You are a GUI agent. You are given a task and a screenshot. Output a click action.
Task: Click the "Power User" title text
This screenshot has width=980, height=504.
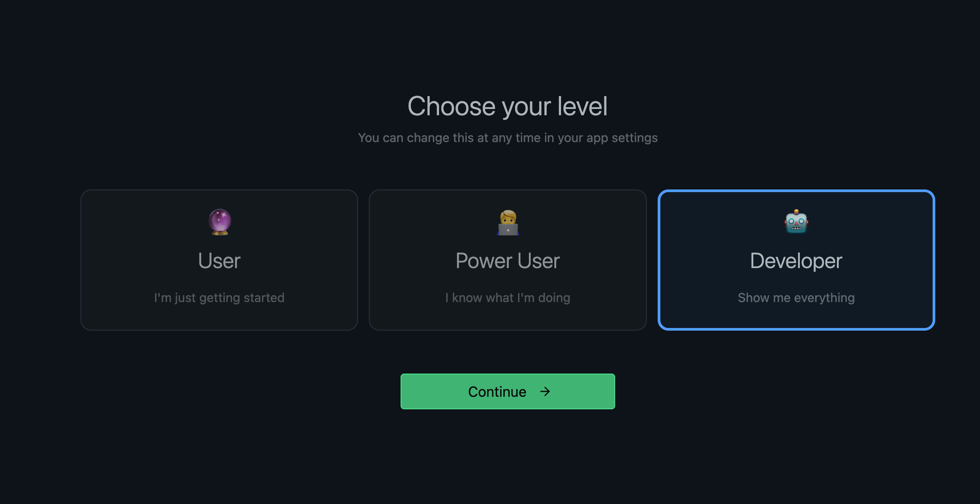(508, 261)
